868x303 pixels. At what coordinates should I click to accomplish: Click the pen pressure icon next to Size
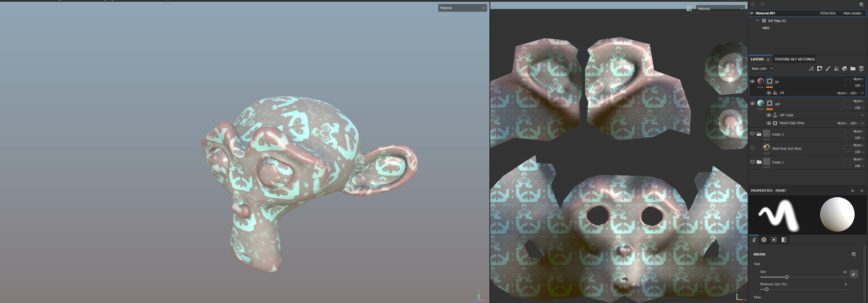pos(853,274)
